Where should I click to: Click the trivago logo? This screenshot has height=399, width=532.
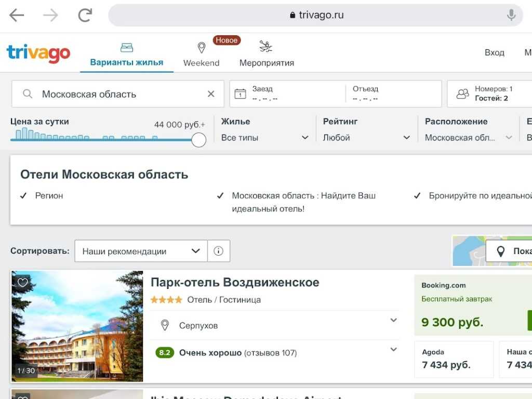[x=38, y=53]
